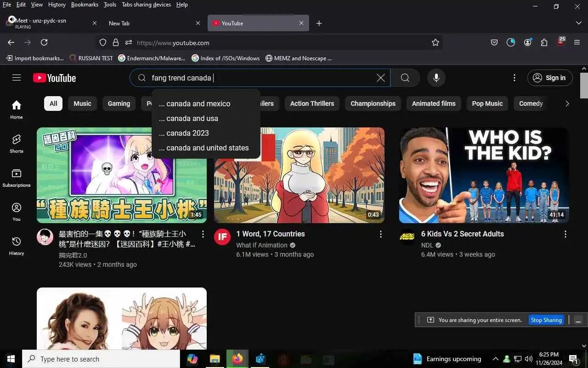
Task: Open the Bookmarks menu
Action: pyautogui.click(x=85, y=5)
